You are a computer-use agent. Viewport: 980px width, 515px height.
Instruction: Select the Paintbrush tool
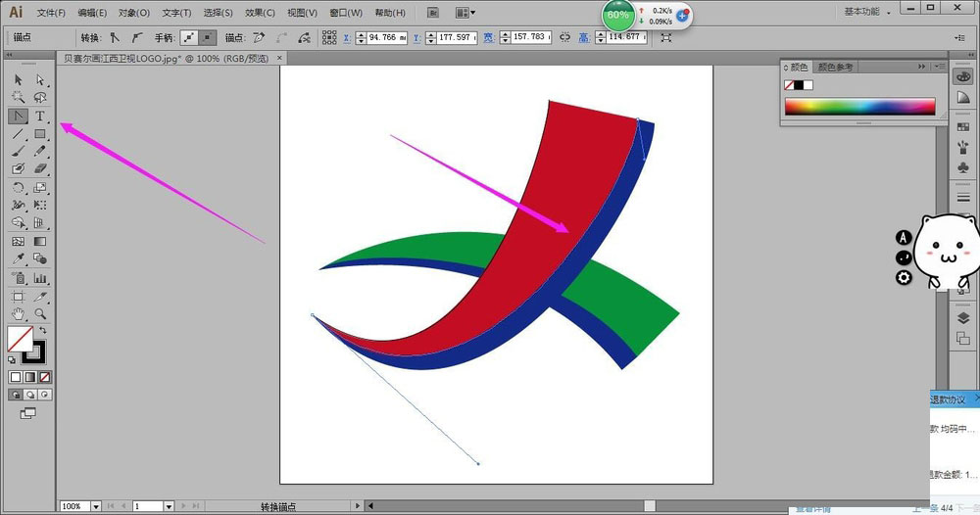coord(18,151)
